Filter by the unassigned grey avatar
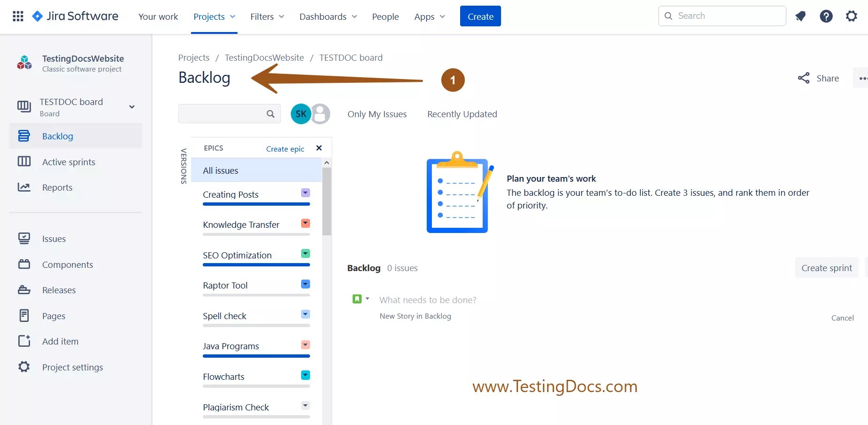This screenshot has width=868, height=425. point(321,114)
